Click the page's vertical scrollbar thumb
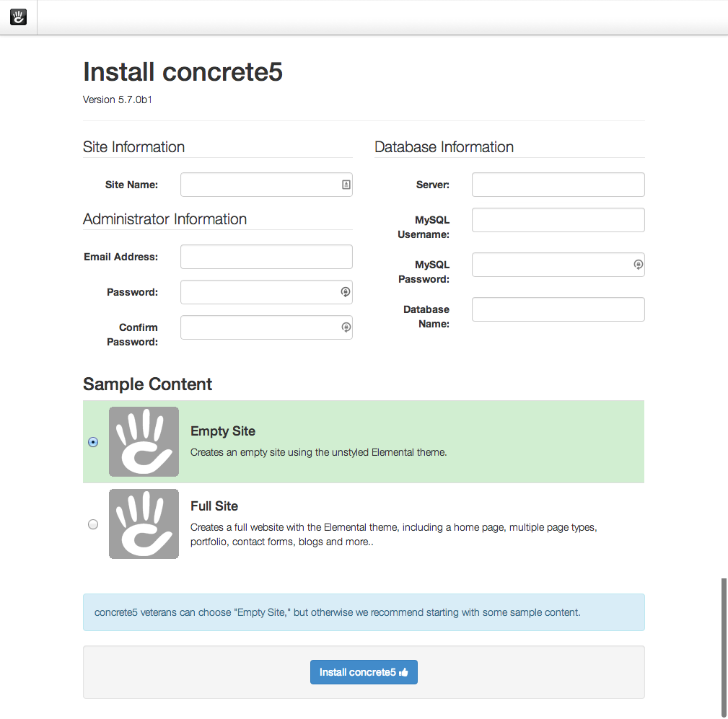The height and width of the screenshot is (719, 728). click(724, 643)
